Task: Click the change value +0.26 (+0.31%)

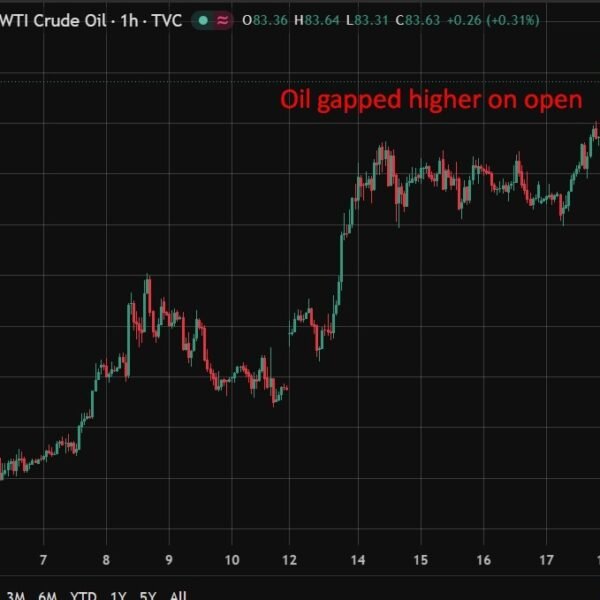Action: pos(493,21)
